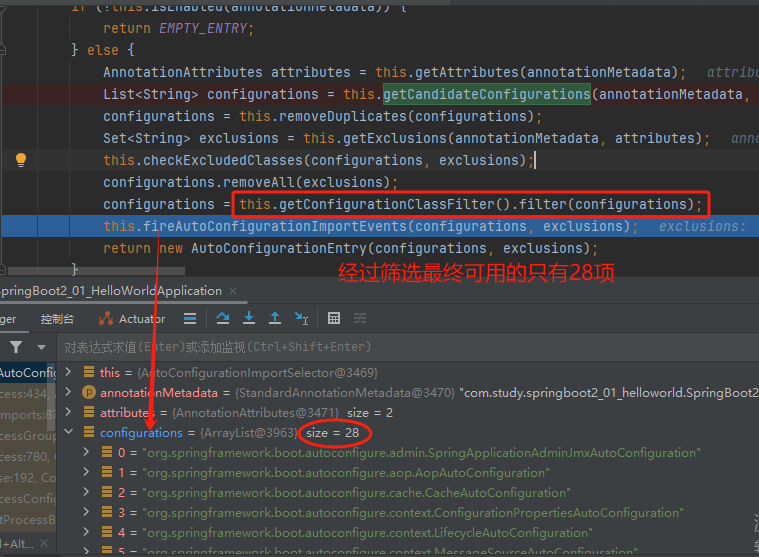
Task: Click the Actuator tab icon
Action: (x=106, y=318)
